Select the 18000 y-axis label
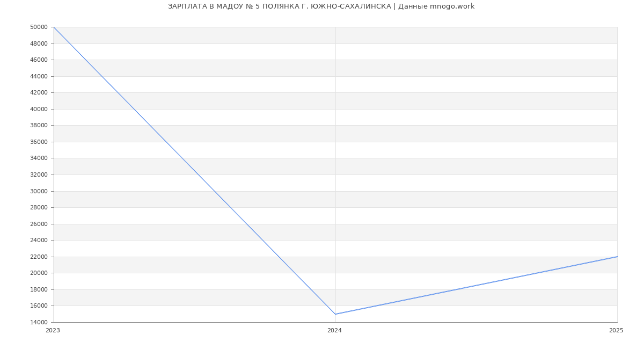The image size is (644, 349). (39, 289)
